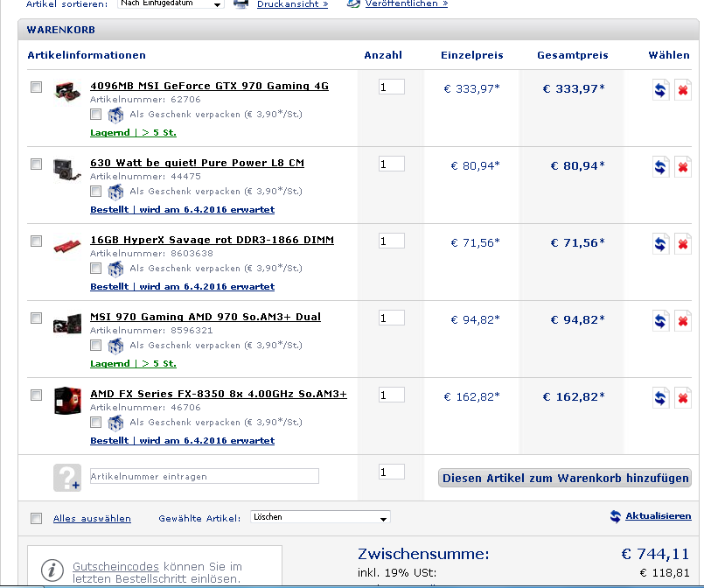
Task: Click gift icon for HyperX Savage RAM
Action: coord(115,269)
